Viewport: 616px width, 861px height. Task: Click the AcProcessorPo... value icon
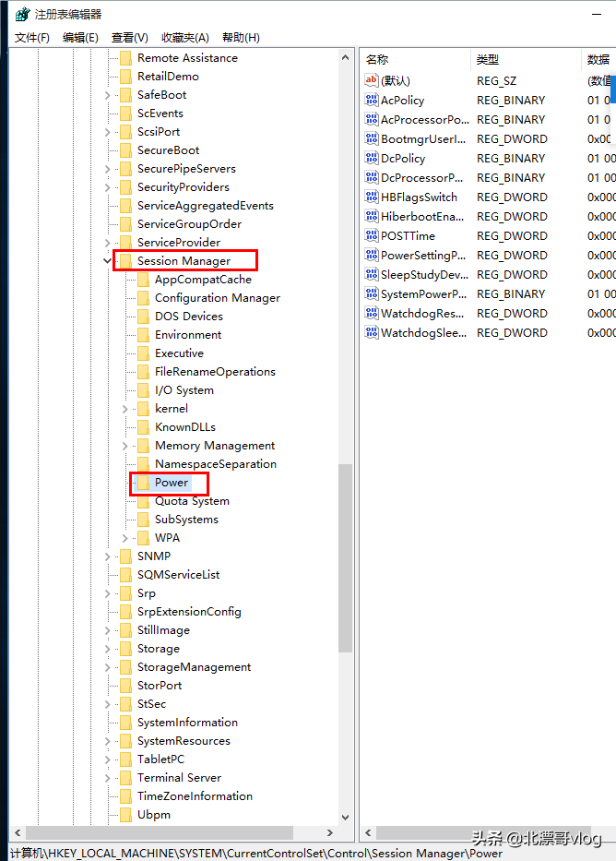tap(372, 119)
